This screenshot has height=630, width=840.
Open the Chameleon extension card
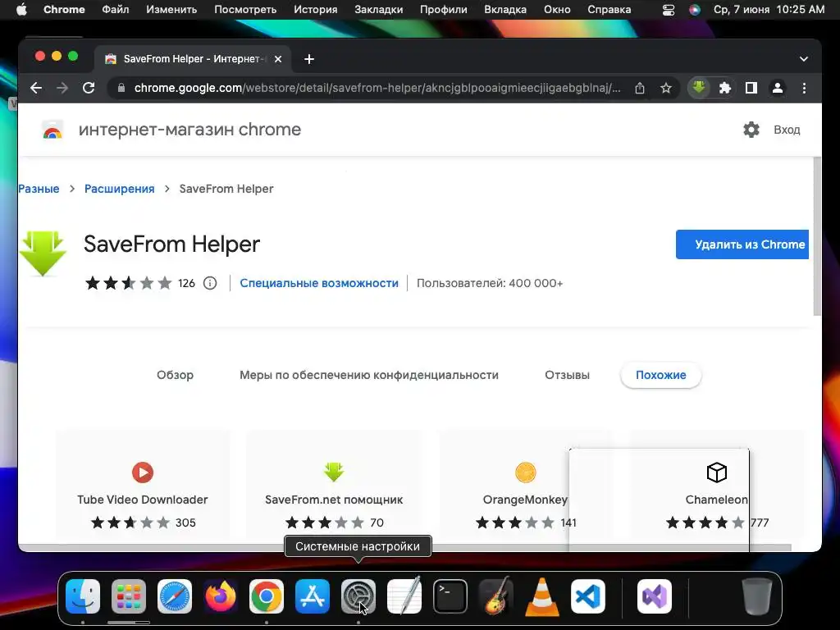coord(716,484)
